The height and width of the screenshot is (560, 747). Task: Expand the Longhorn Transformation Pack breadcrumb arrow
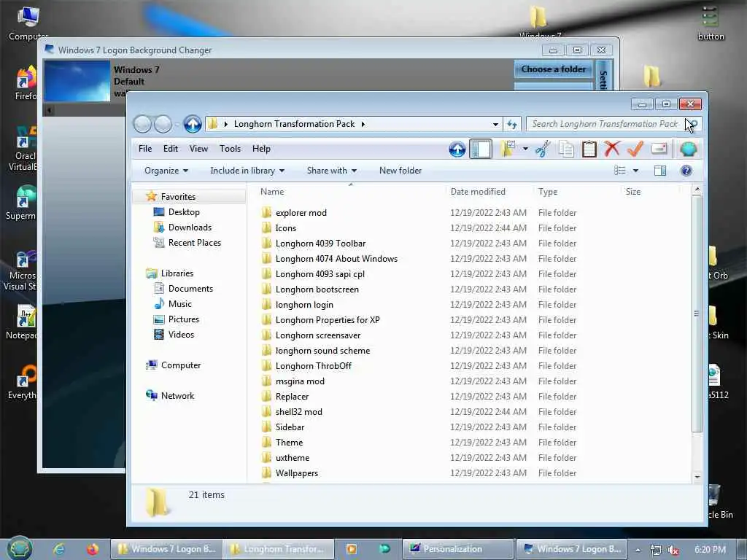coord(363,124)
